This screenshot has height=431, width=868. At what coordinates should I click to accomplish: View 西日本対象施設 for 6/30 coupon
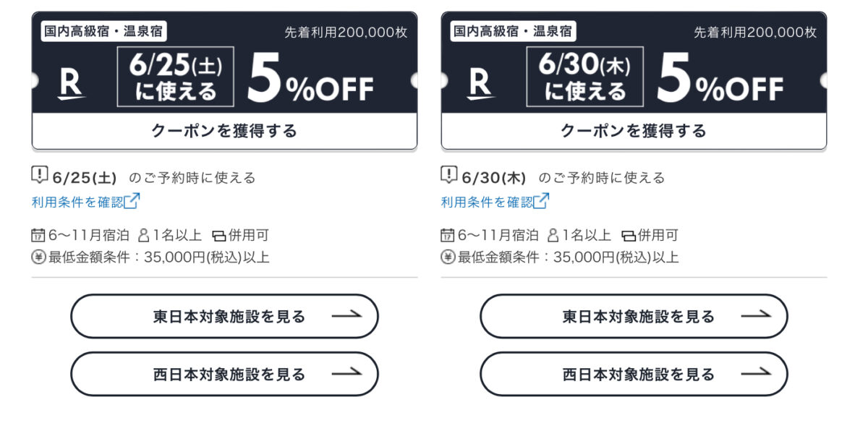coord(634,374)
